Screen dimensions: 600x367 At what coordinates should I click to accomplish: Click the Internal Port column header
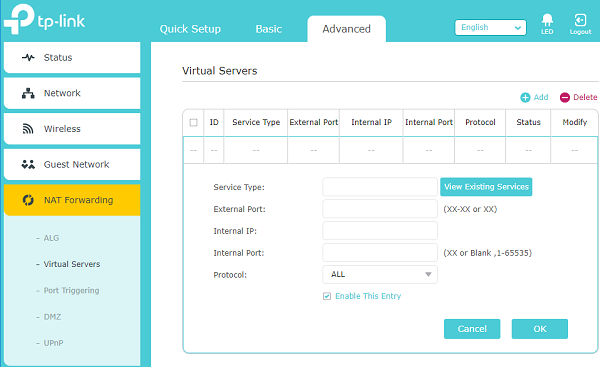point(429,122)
